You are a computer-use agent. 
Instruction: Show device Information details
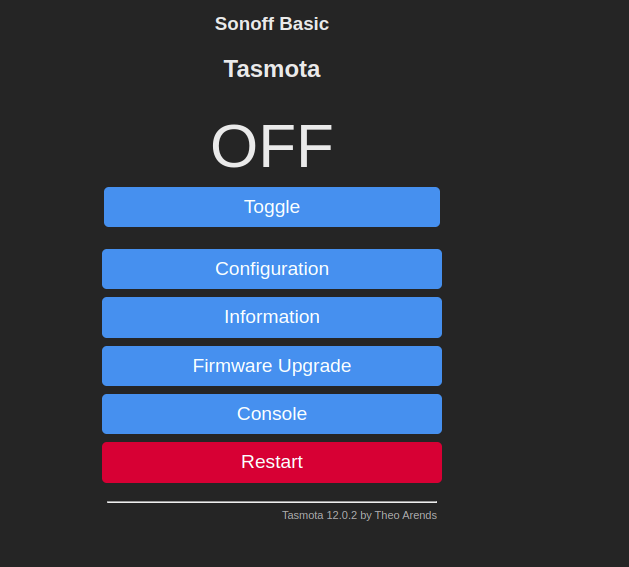pos(272,317)
